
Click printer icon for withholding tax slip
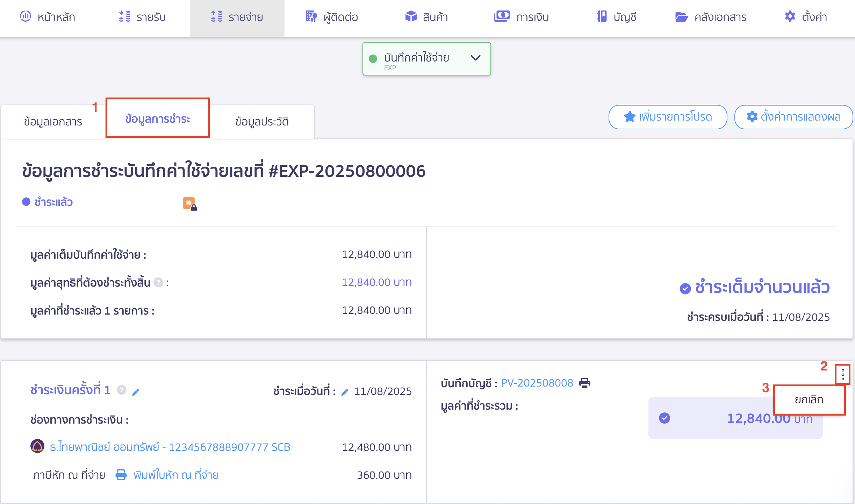coord(121,475)
